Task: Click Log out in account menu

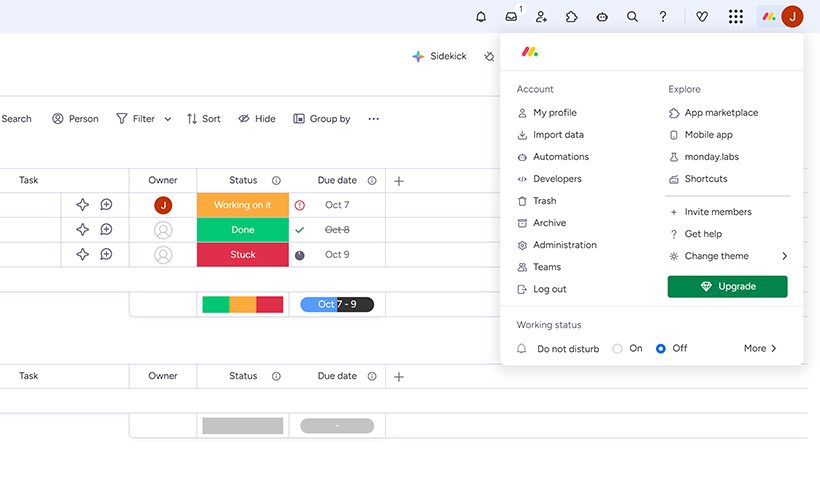Action: (x=549, y=289)
